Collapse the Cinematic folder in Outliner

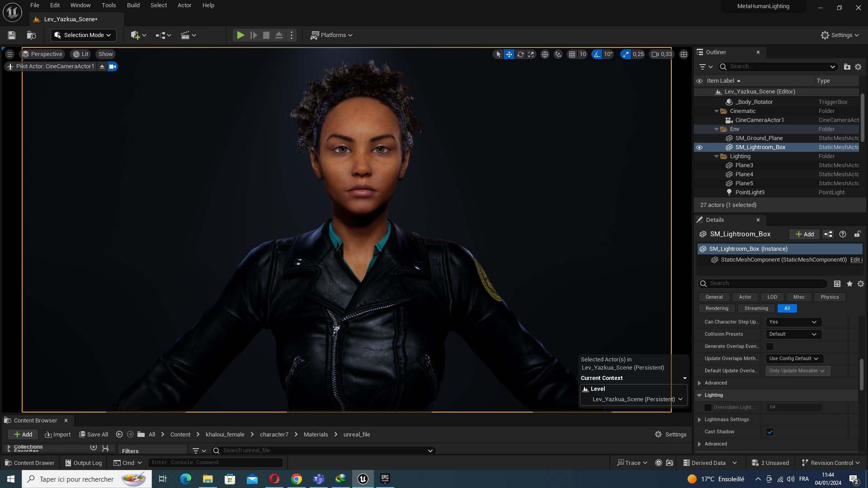coord(717,111)
